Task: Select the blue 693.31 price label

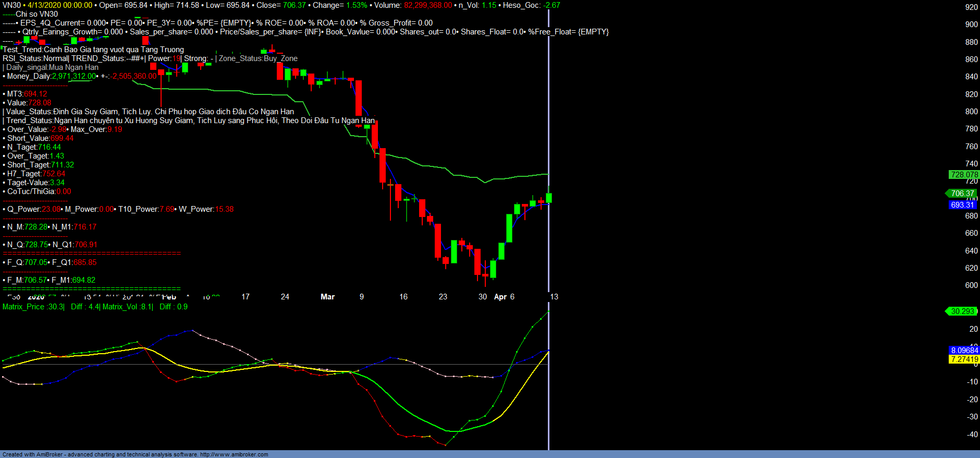Action: point(962,205)
